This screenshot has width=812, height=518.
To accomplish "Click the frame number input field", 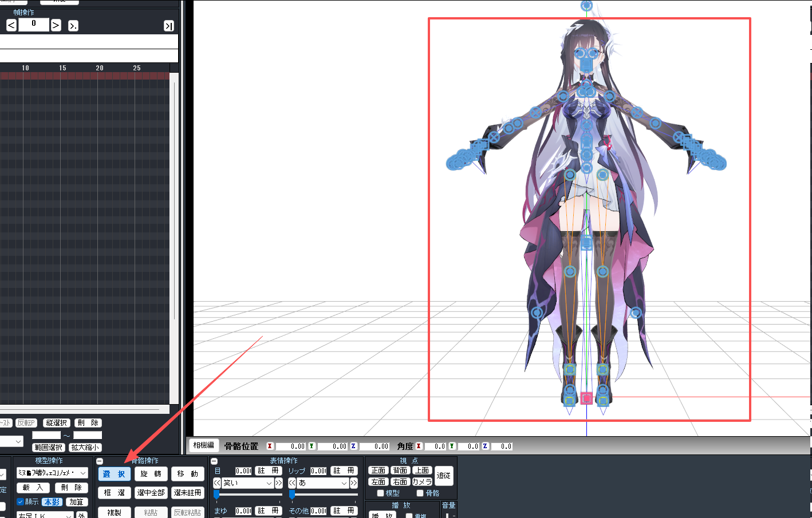I will coord(34,25).
